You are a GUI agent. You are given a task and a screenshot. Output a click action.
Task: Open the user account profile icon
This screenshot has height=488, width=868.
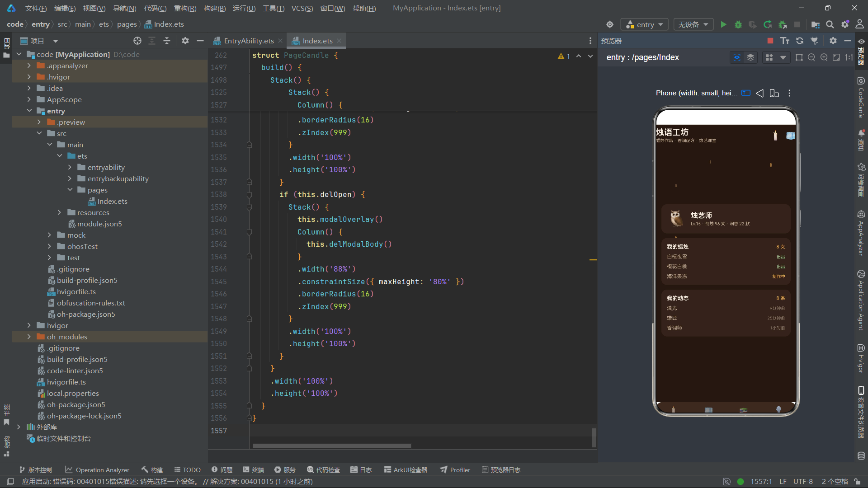pos(859,24)
